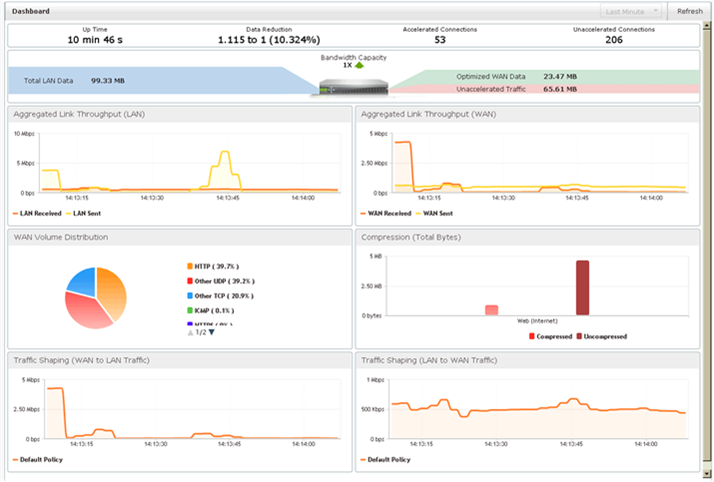Toggle the LAN Received legend series
The height and width of the screenshot is (482, 714).
[37, 213]
